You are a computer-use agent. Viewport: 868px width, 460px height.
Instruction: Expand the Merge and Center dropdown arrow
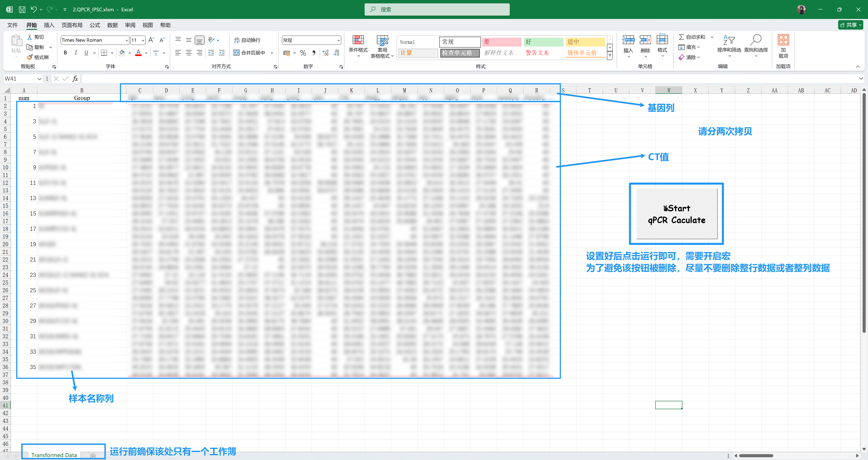(271, 53)
